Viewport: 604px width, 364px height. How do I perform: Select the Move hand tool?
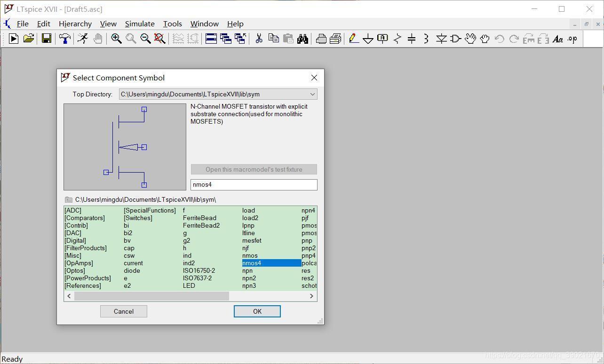click(470, 39)
